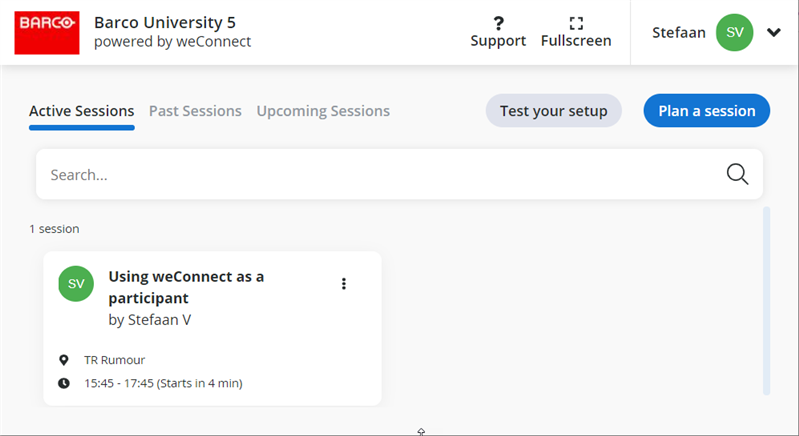Switch to the Past Sessions tab

click(195, 111)
